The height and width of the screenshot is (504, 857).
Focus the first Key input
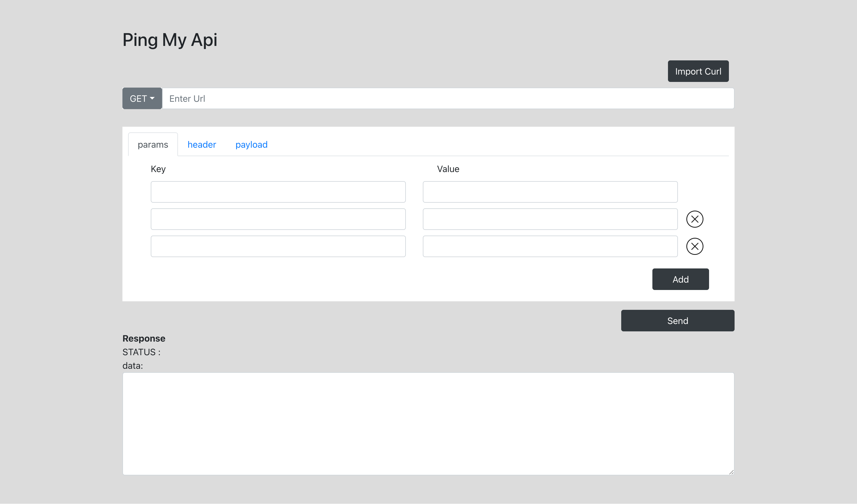[278, 192]
